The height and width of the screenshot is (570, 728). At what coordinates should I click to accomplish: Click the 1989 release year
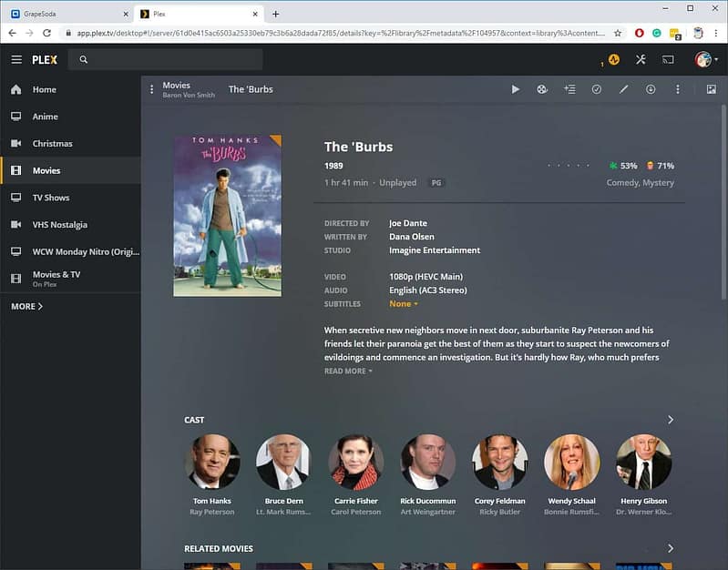333,166
